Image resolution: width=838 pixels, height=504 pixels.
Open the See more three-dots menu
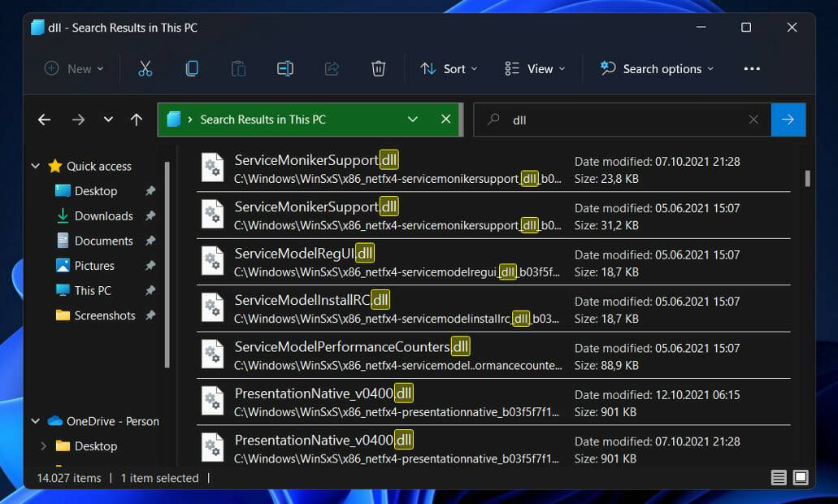coord(751,68)
